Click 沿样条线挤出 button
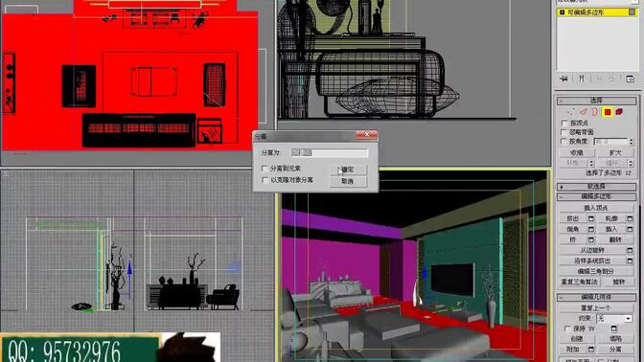644x362 pixels. coord(592,260)
